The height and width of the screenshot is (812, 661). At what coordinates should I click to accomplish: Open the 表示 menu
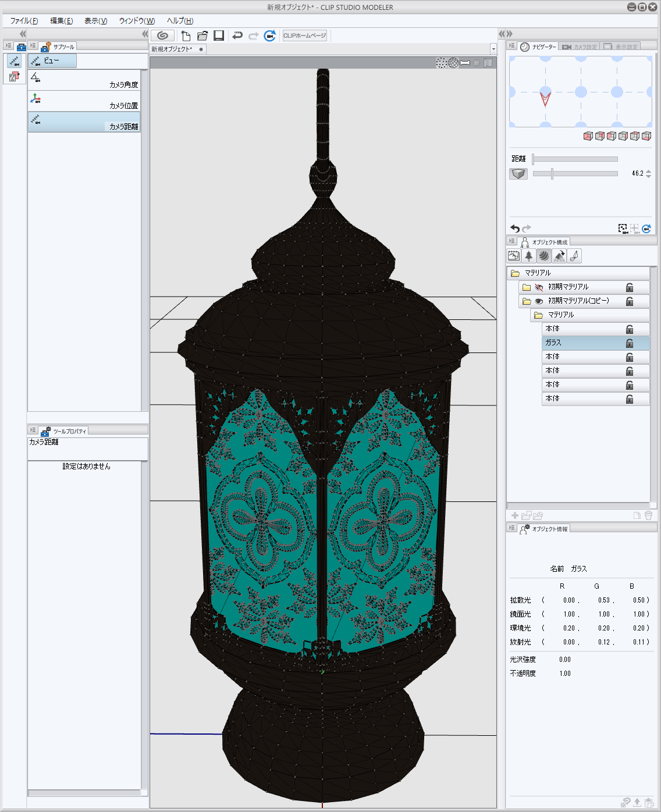point(96,21)
